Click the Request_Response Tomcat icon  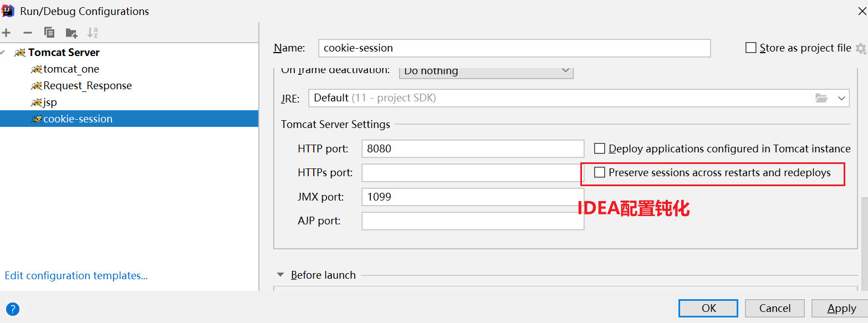click(x=37, y=86)
